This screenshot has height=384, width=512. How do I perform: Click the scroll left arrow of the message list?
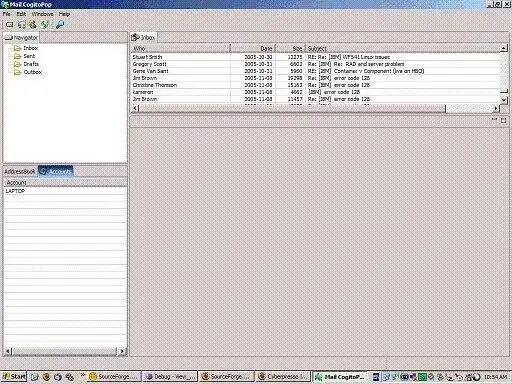135,108
